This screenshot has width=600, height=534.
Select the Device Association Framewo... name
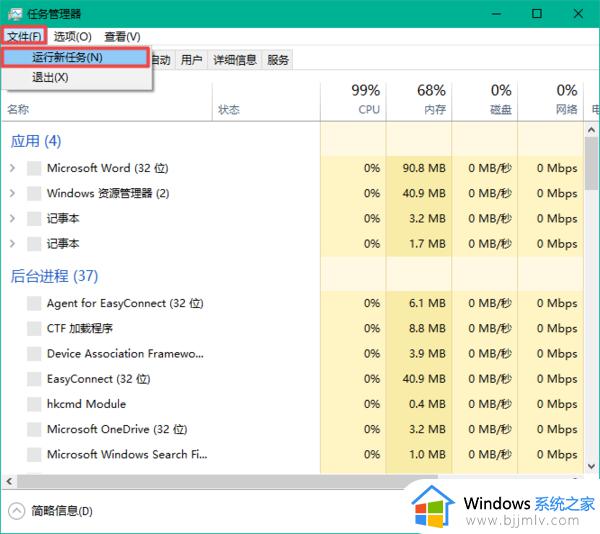(125, 353)
